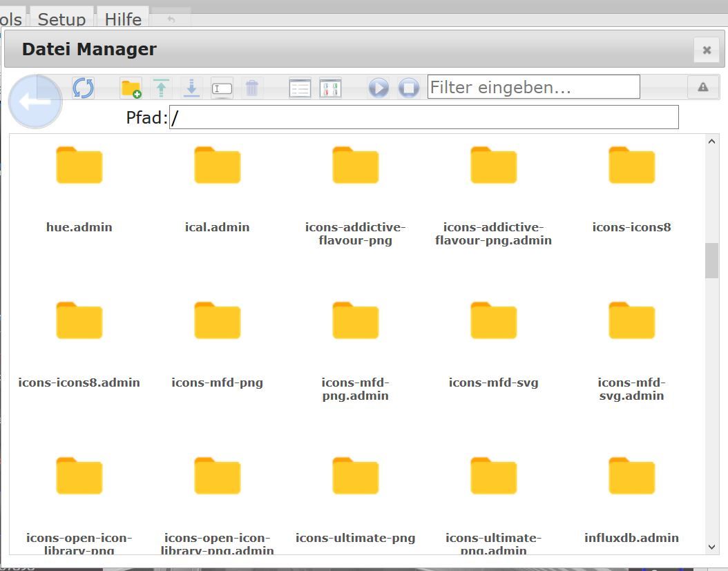Click the upload file icon
The width and height of the screenshot is (728, 571).
tap(161, 88)
